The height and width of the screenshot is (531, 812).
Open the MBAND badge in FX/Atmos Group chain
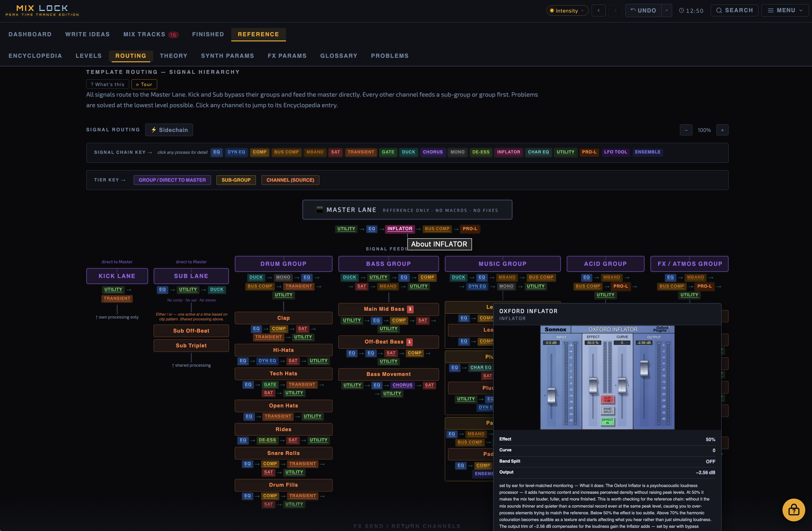(x=695, y=277)
